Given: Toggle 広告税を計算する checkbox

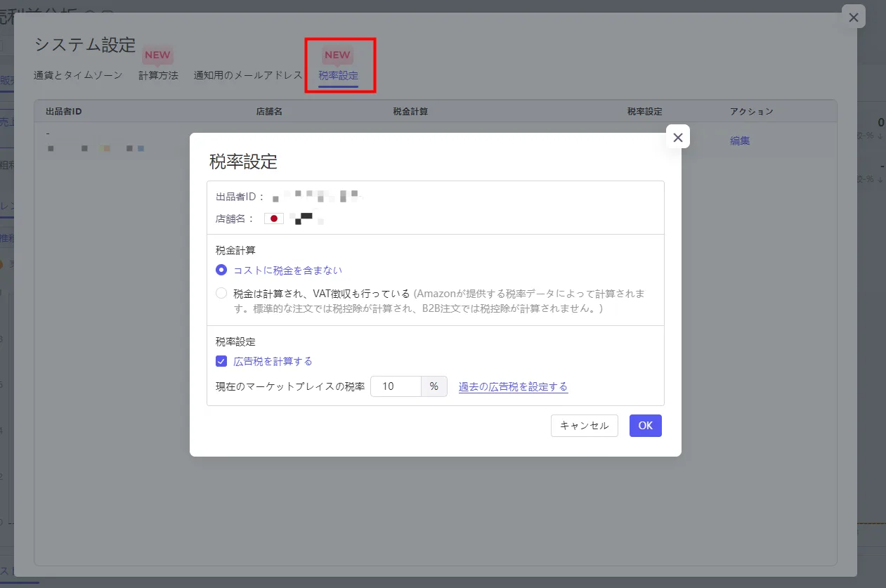Looking at the screenshot, I should pos(221,361).
